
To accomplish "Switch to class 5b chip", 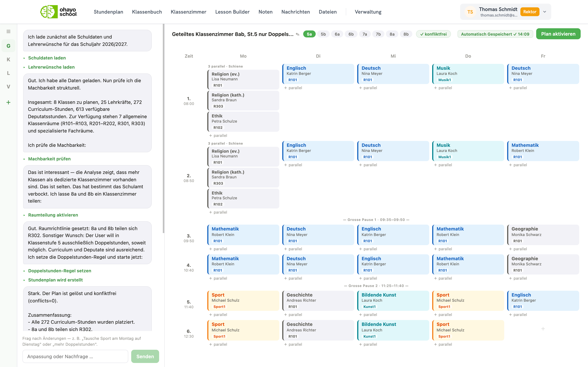I will coord(323,34).
